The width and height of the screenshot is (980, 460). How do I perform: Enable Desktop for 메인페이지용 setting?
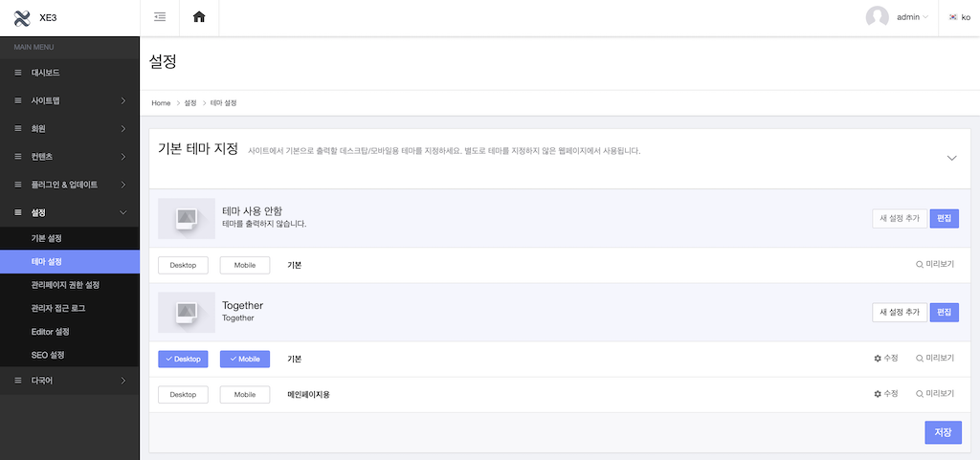coord(183,394)
